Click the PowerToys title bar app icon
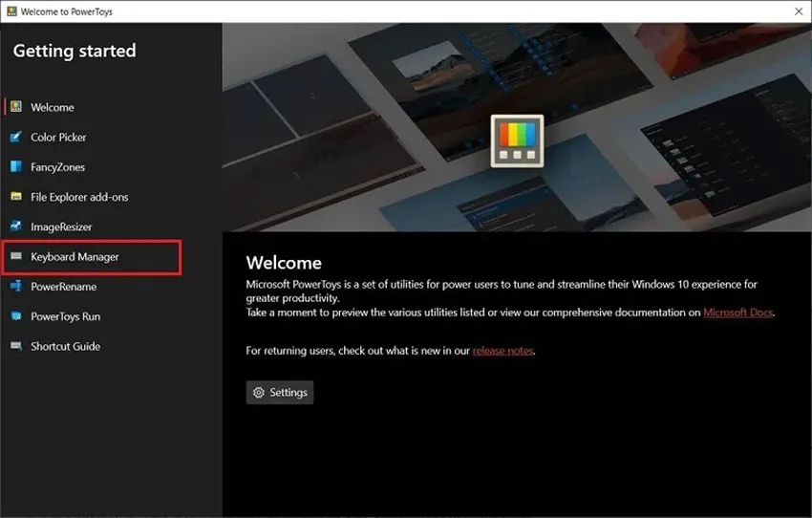 (x=11, y=11)
